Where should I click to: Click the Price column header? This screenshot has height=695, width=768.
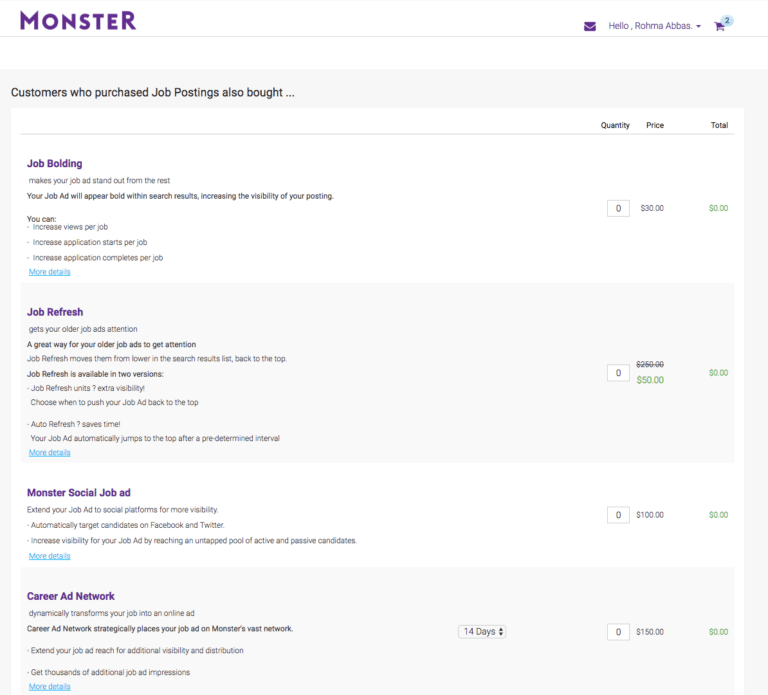pyautogui.click(x=655, y=125)
